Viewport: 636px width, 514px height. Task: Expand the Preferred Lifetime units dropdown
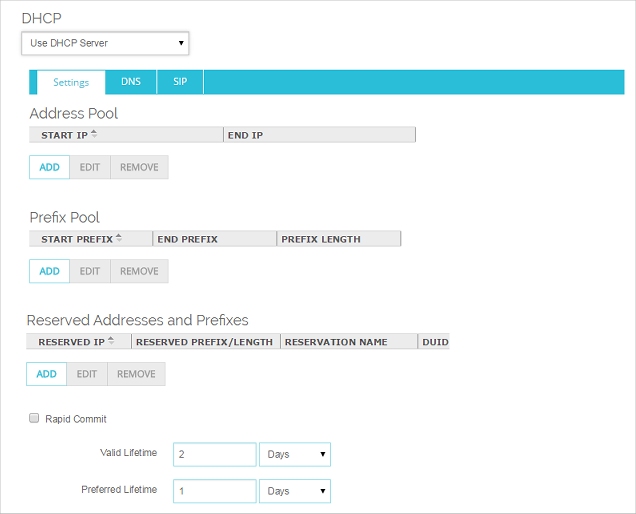295,491
